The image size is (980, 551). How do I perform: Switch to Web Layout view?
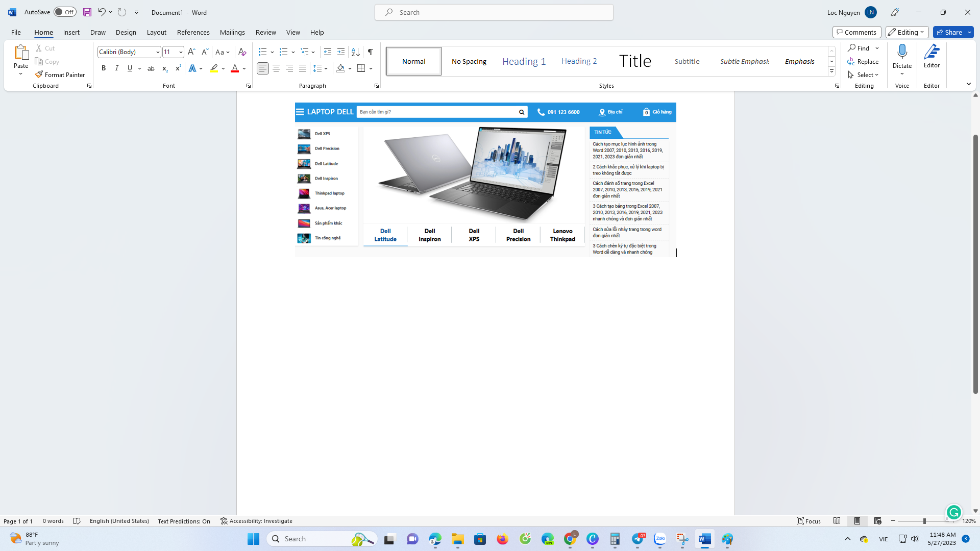click(878, 521)
